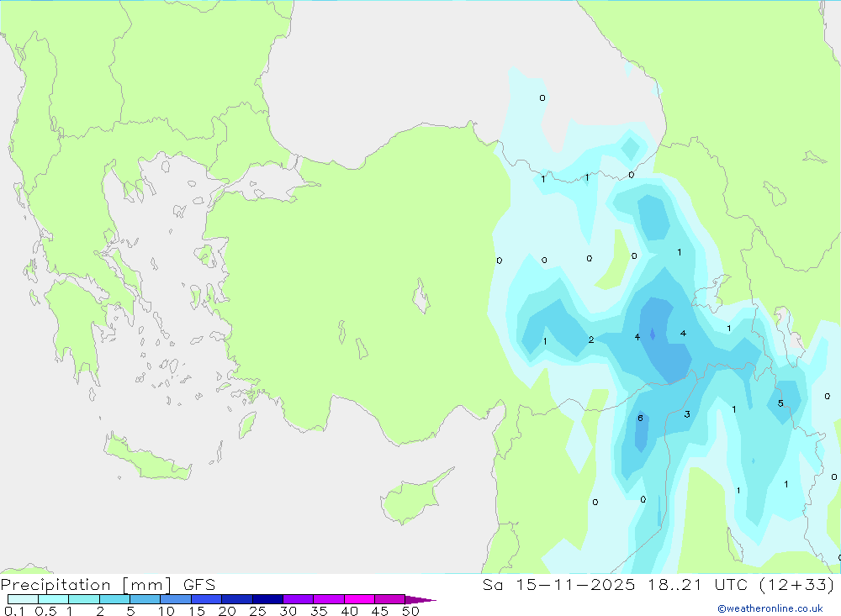The image size is (841, 616).
Task: Pick the 40–45 mm legend color swatch
Action: point(359,599)
